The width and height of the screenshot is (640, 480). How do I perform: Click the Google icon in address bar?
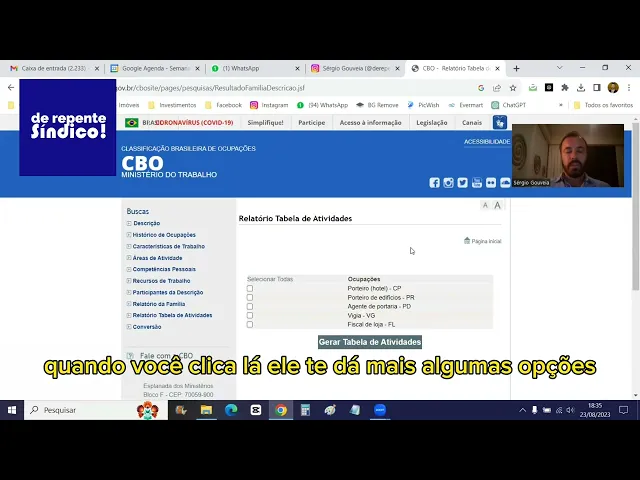pos(481,88)
